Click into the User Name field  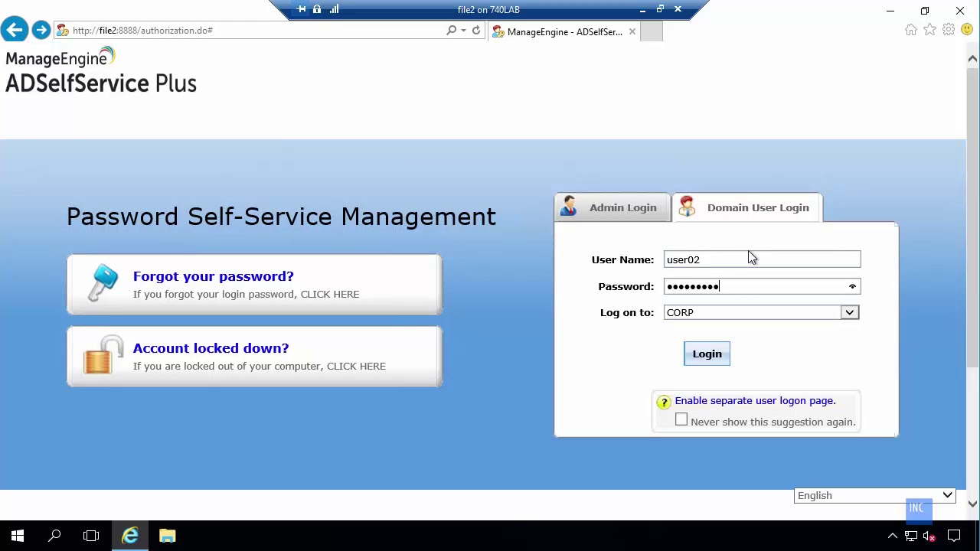(x=762, y=259)
